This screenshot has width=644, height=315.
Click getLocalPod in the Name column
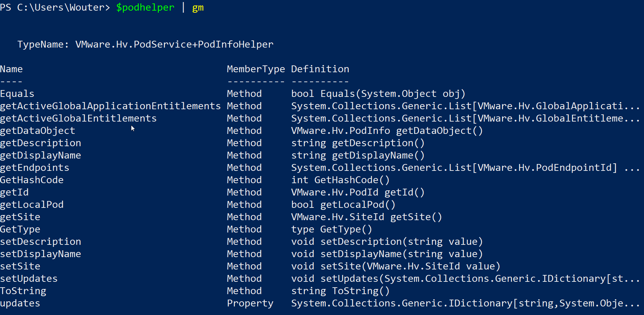[x=32, y=205]
